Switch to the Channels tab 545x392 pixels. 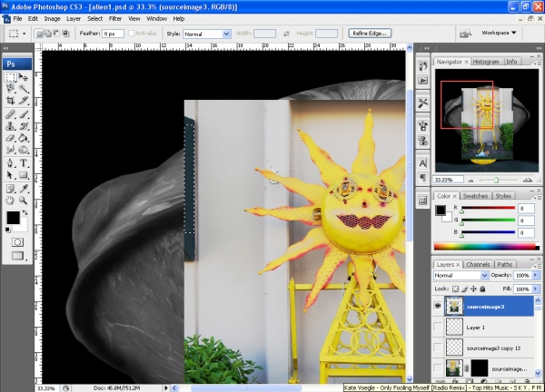[x=478, y=265]
